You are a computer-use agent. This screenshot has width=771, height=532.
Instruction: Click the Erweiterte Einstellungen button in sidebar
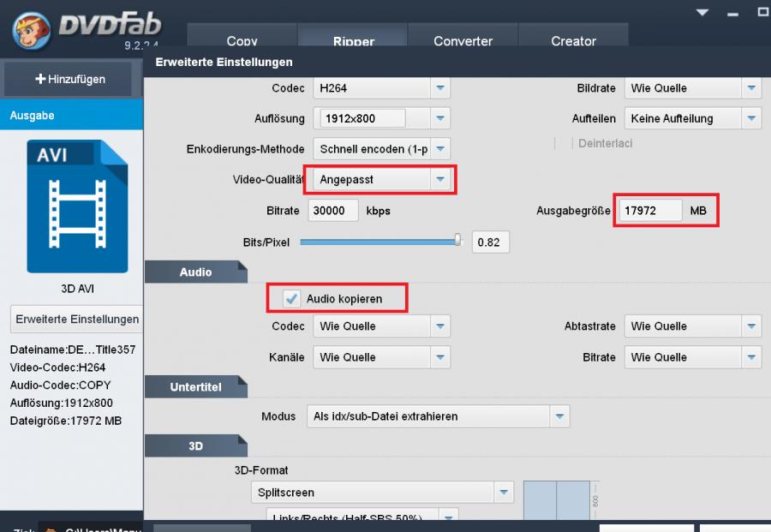tap(77, 319)
